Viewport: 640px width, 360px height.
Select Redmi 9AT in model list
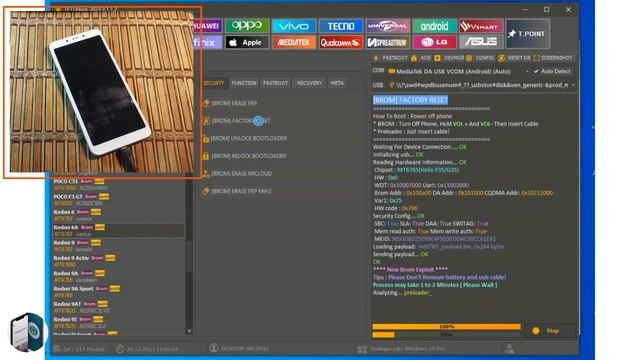(x=118, y=307)
